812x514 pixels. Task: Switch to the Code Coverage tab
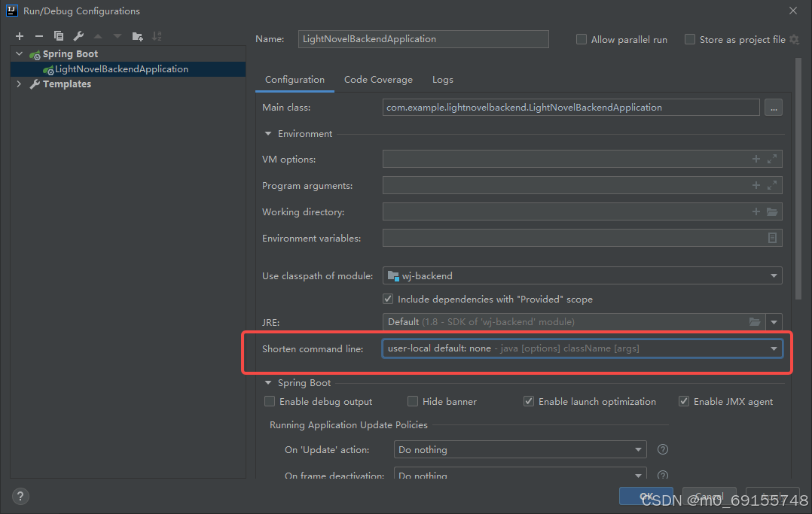(x=378, y=79)
